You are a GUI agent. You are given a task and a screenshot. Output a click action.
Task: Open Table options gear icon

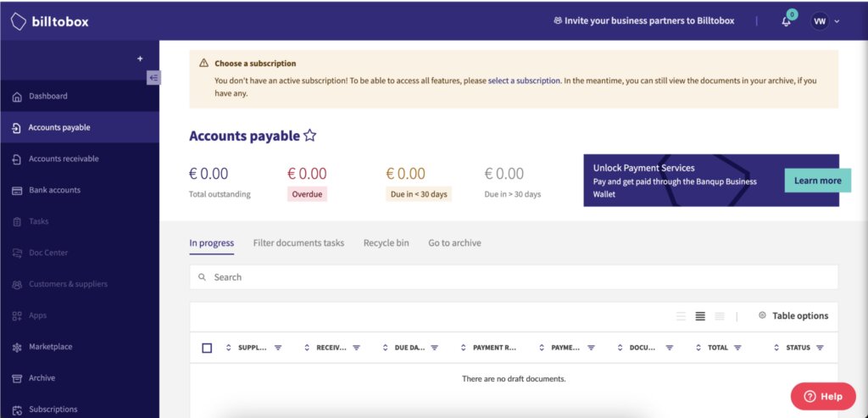coord(762,315)
